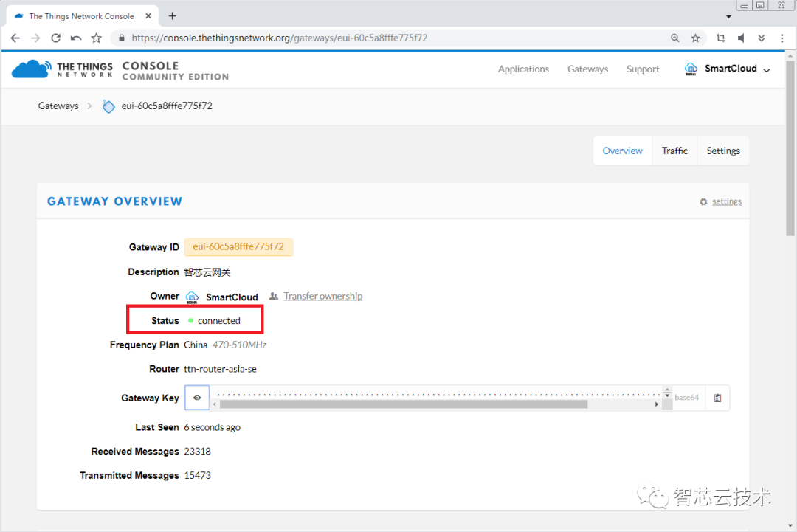Click the Chinese description text value
This screenshot has height=532, width=797.
tap(207, 272)
